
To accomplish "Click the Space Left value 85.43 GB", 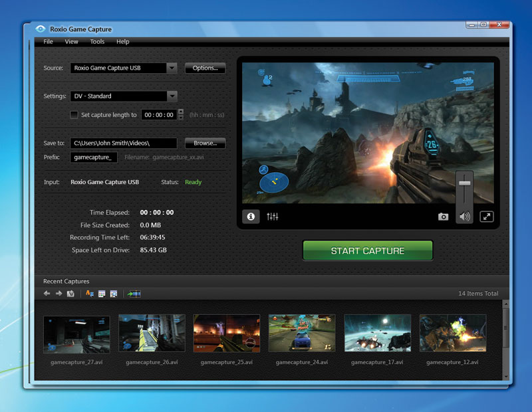I will [154, 250].
